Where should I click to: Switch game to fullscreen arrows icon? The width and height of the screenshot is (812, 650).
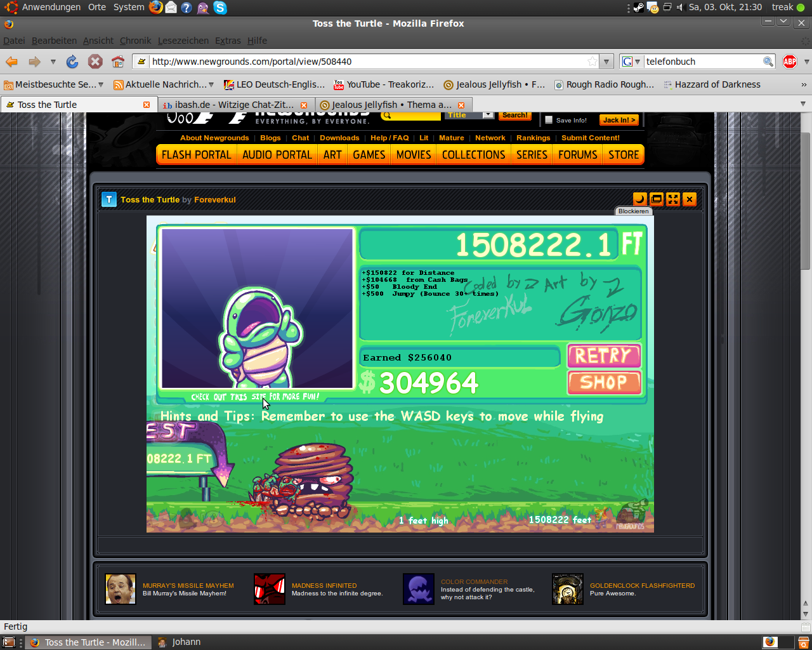tap(673, 199)
